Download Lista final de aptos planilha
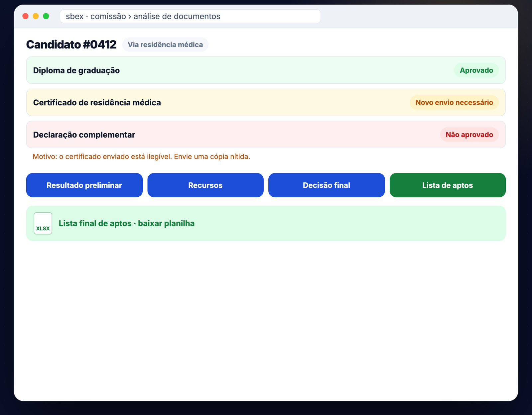 tap(266, 223)
